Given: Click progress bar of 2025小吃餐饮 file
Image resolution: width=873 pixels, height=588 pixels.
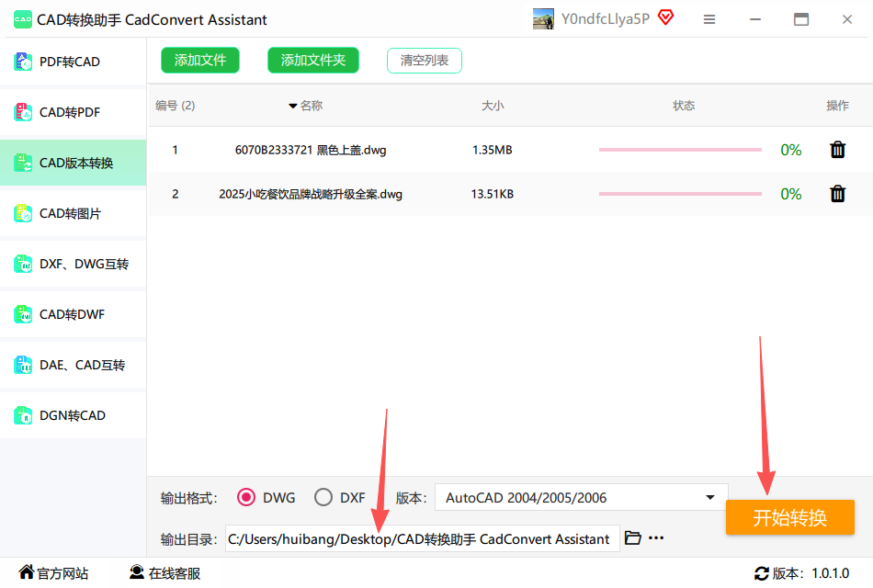Looking at the screenshot, I should pyautogui.click(x=680, y=194).
